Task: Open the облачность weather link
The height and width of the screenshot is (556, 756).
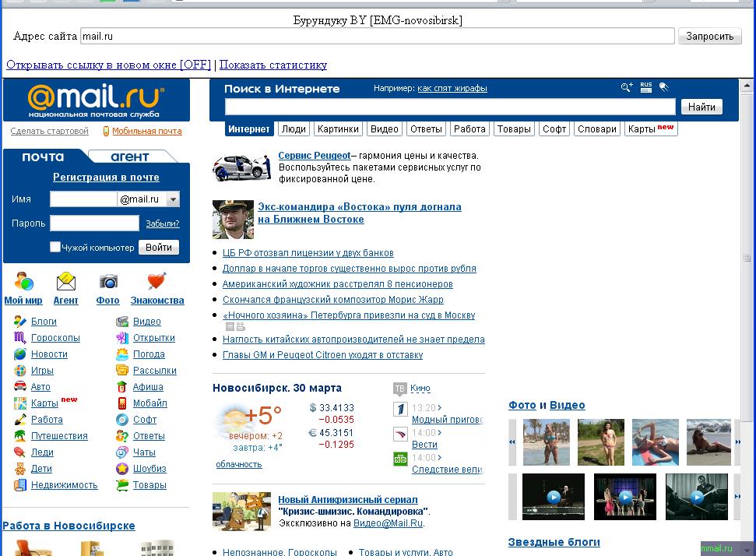Action: [239, 464]
